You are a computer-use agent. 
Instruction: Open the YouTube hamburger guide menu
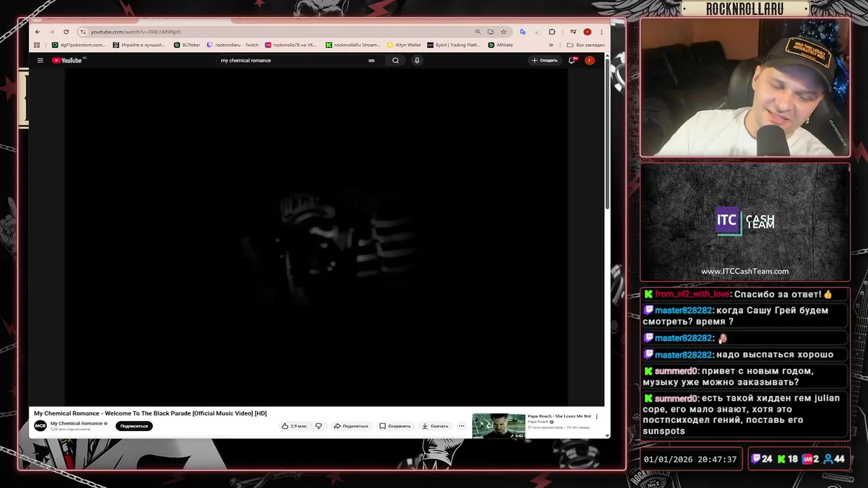40,60
